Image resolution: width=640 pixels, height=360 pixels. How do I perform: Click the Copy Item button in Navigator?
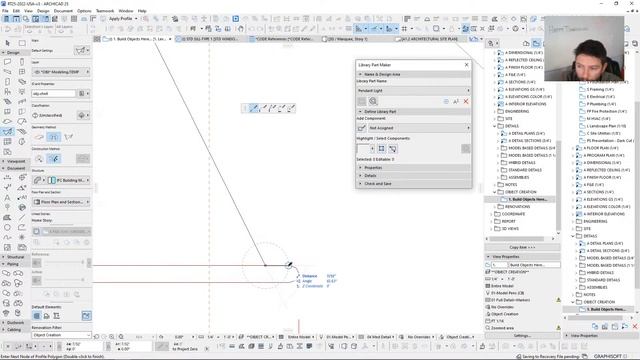click(522, 247)
